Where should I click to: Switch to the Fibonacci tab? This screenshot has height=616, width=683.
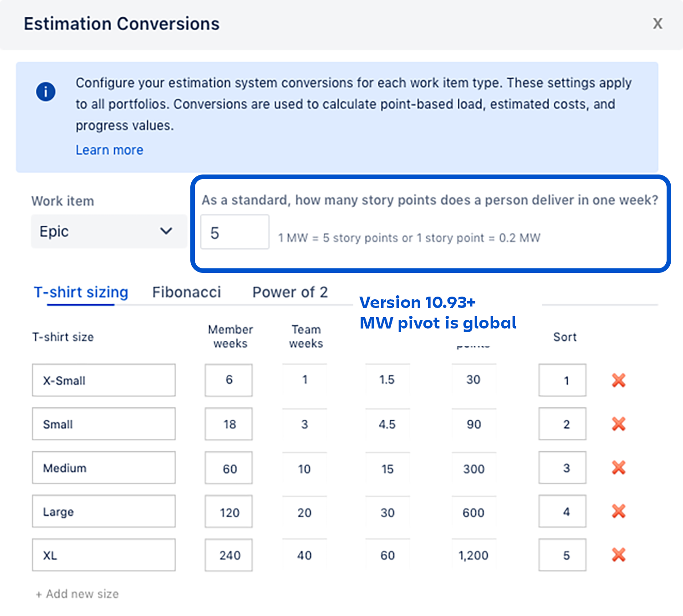pyautogui.click(x=187, y=292)
